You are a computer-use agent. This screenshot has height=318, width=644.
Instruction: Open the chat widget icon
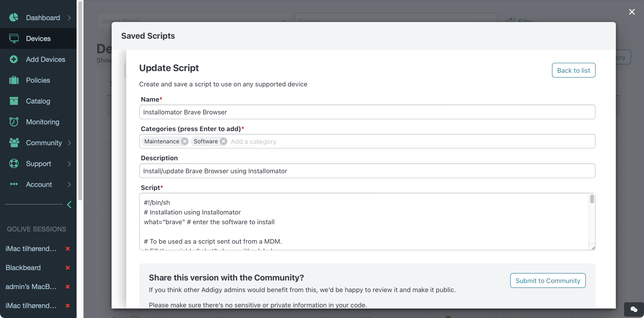tap(634, 309)
